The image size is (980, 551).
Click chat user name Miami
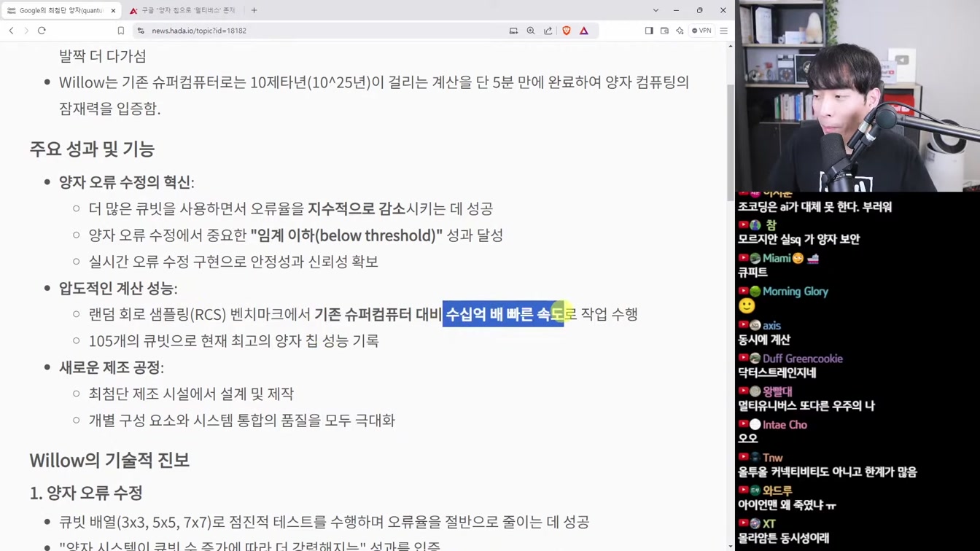(x=777, y=258)
